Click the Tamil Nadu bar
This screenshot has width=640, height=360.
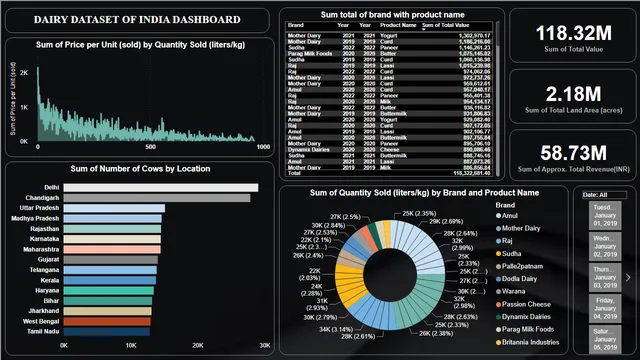tap(107, 332)
